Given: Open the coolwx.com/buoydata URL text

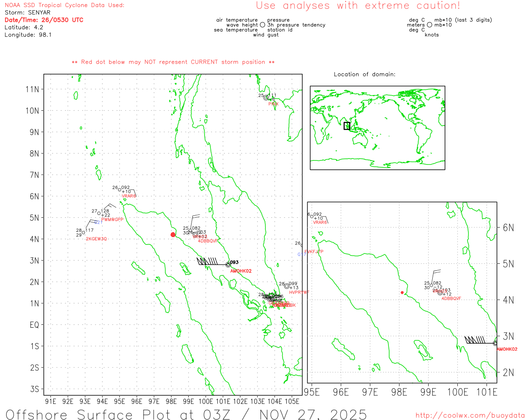Looking at the screenshot, I should pyautogui.click(x=470, y=415).
